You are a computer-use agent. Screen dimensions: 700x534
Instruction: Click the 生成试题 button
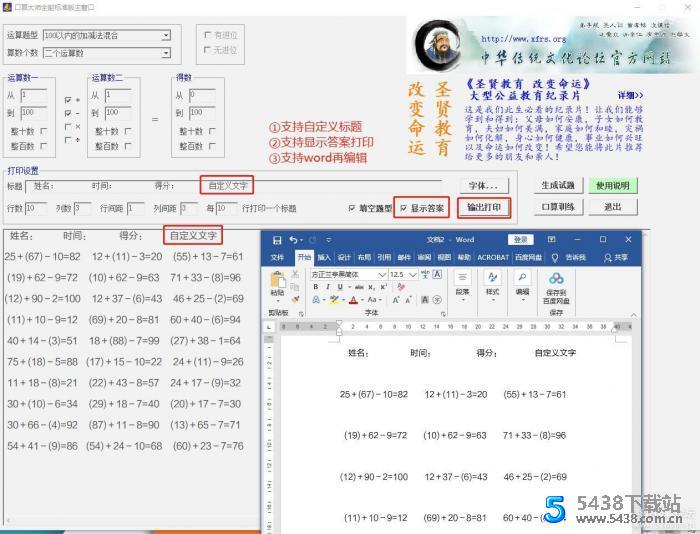click(x=557, y=186)
